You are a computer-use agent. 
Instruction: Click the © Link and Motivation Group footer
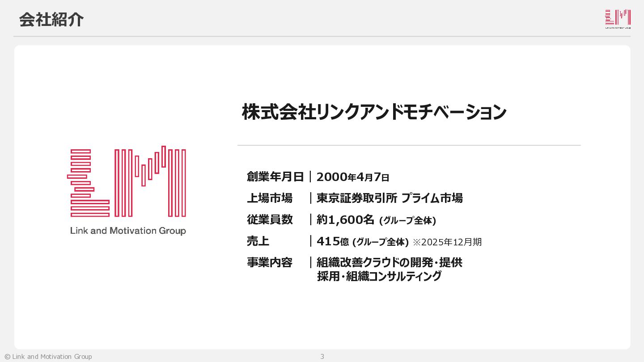pos(48,357)
